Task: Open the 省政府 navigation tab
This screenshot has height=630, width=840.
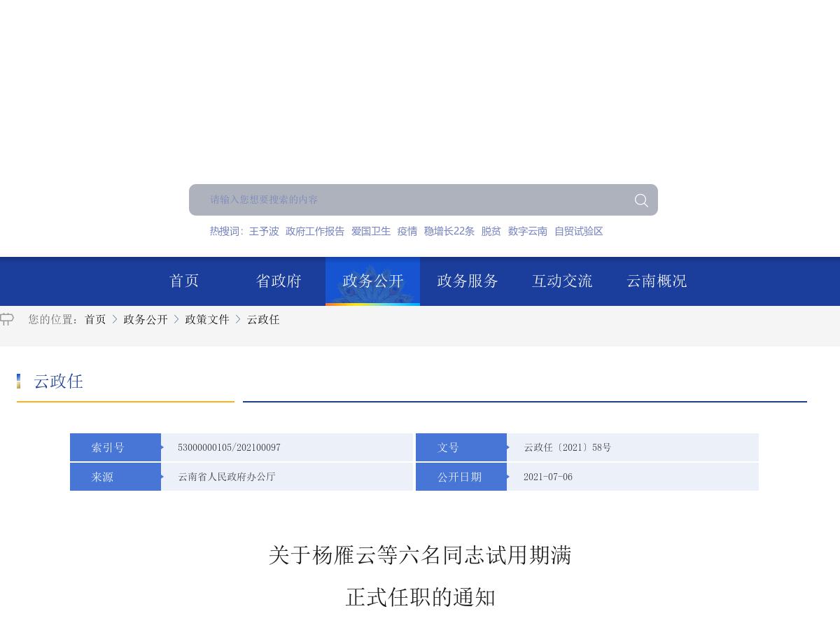Action: point(279,281)
